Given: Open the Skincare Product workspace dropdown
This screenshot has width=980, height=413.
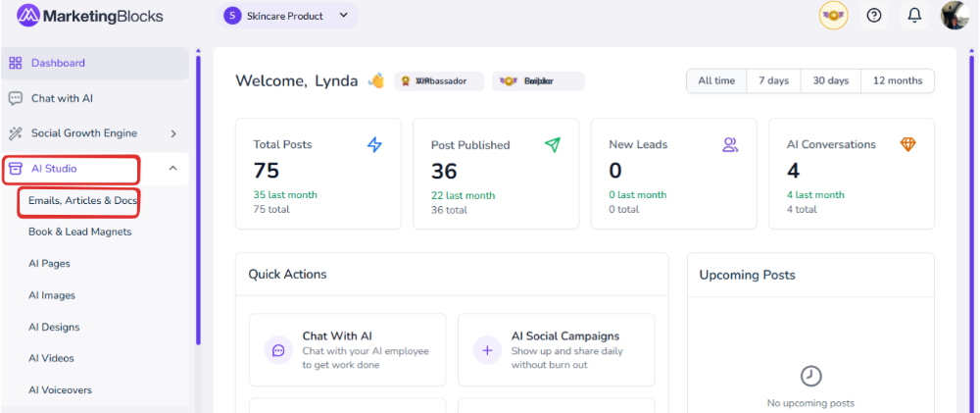Looking at the screenshot, I should pyautogui.click(x=287, y=16).
